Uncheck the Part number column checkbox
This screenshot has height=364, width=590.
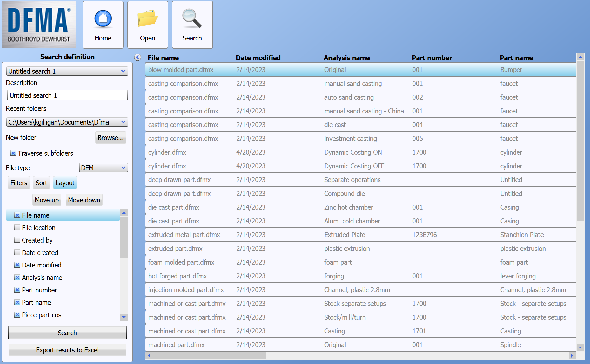coord(17,290)
